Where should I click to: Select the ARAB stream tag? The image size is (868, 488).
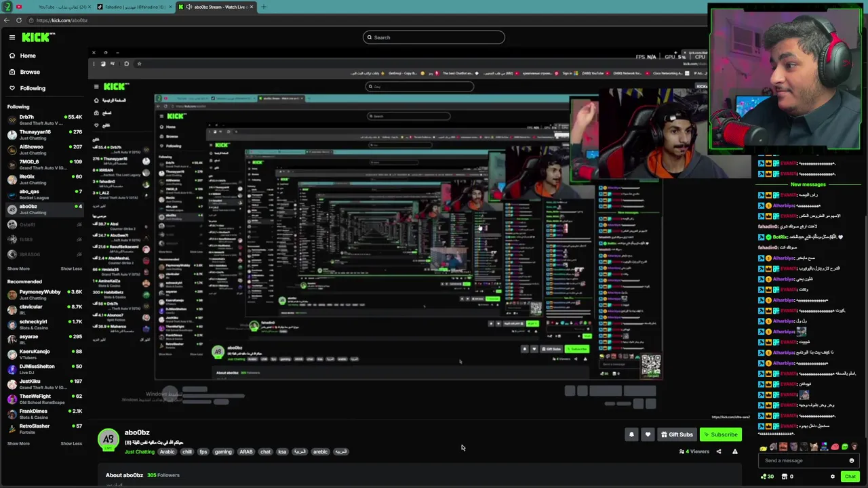pyautogui.click(x=246, y=451)
